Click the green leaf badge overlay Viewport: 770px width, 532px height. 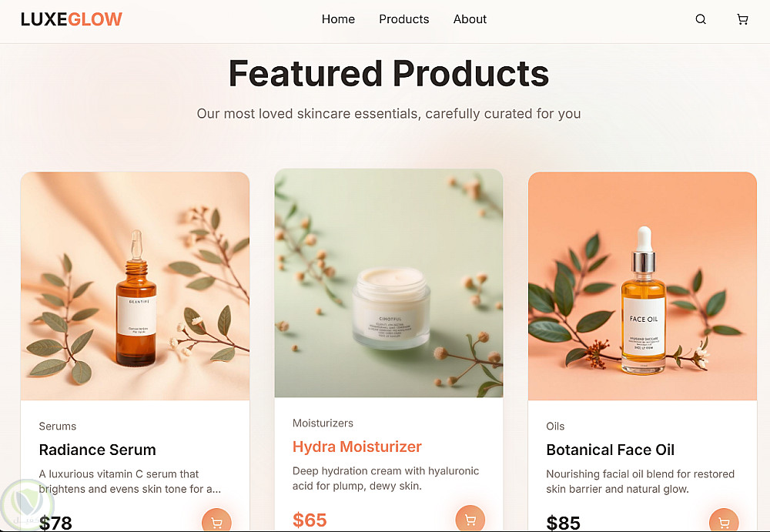click(x=27, y=505)
